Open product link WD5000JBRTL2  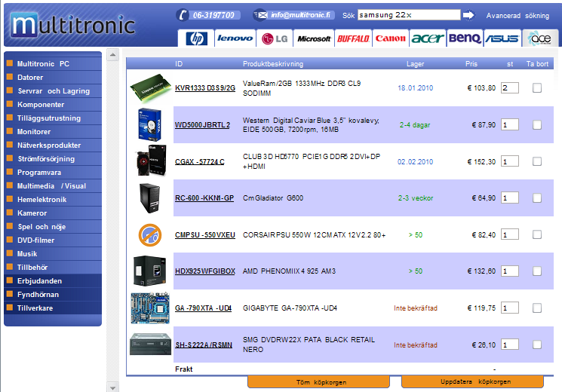click(202, 125)
